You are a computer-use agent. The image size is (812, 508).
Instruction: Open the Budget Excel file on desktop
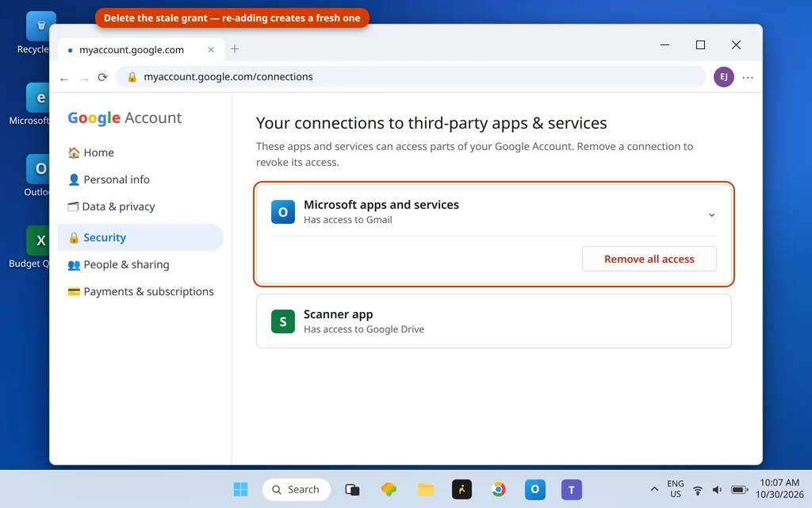pyautogui.click(x=29, y=247)
